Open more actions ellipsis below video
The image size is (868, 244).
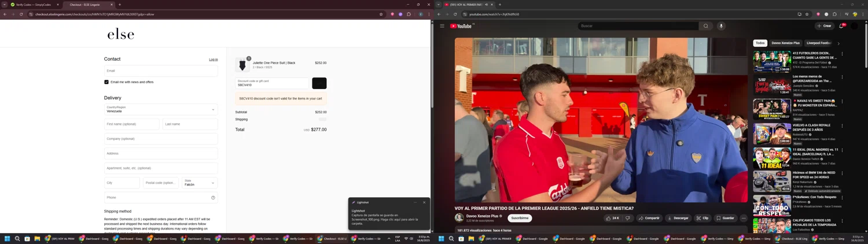click(744, 218)
